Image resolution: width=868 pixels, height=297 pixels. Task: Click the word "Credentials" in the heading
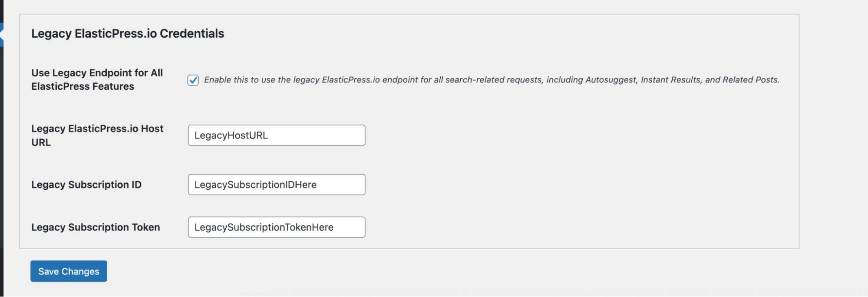click(x=192, y=33)
